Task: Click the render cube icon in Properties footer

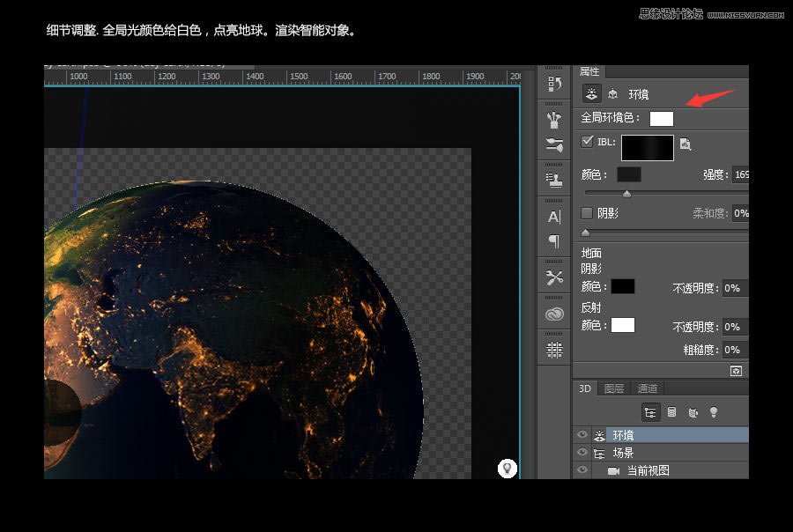Action: tap(737, 371)
